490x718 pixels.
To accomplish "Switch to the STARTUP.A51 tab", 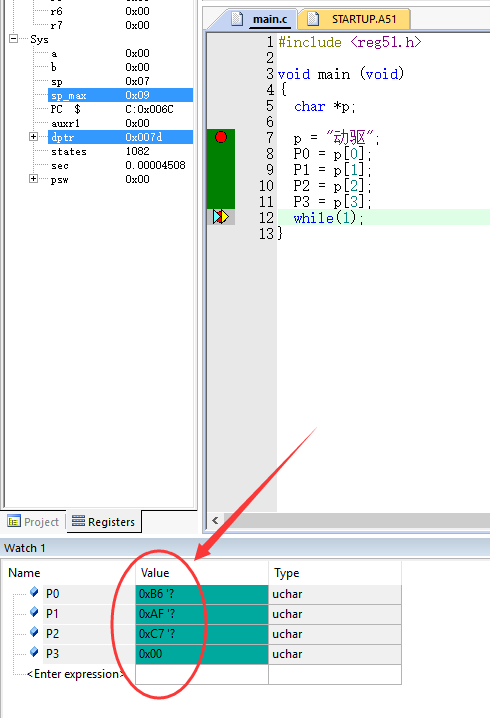I will click(354, 19).
